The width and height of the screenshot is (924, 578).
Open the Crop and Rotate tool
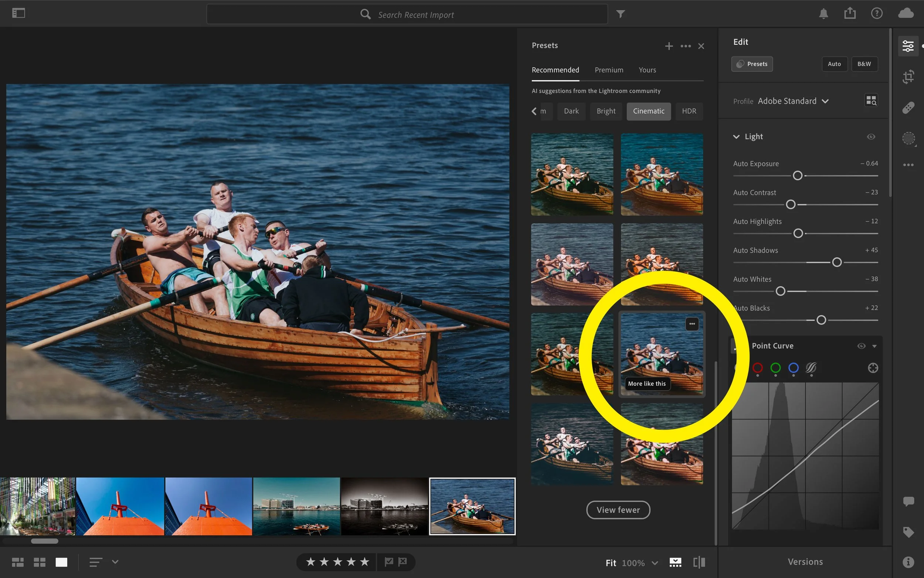point(908,77)
